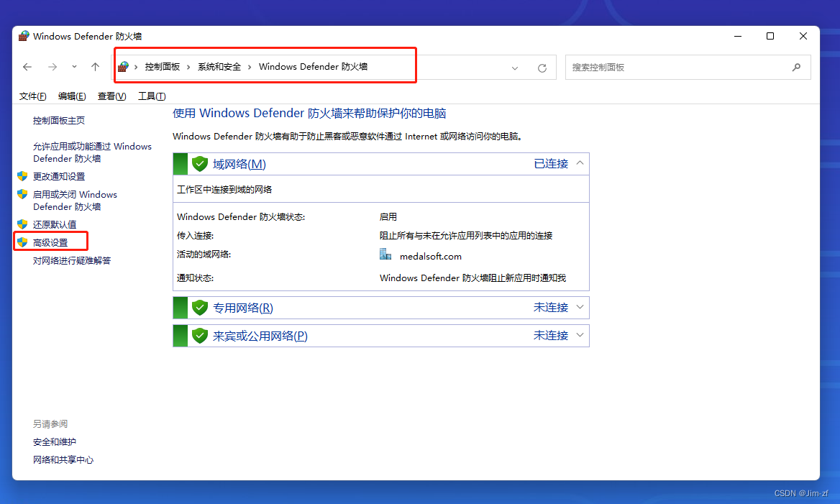
Task: Click the network icon beside medalsoft.com
Action: tap(385, 255)
